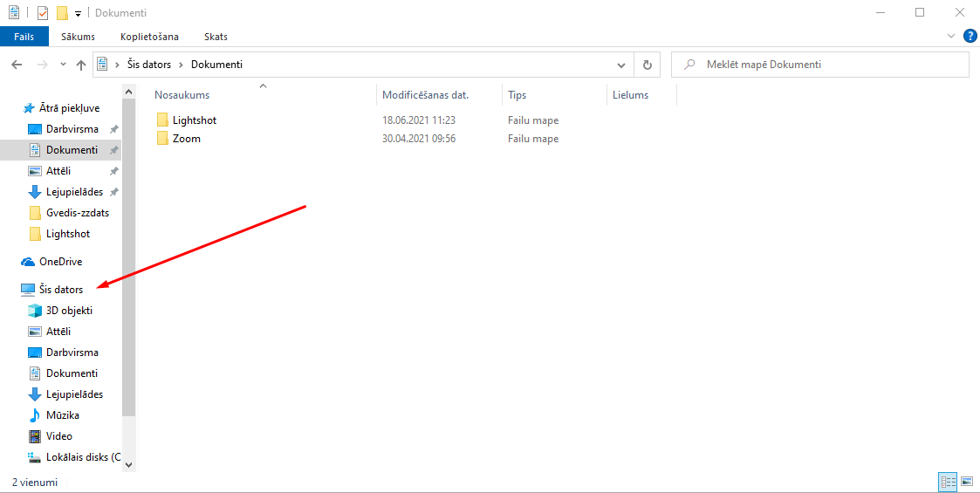Switch to the Koplietošana ribbon tab
Image resolution: width=980 pixels, height=493 pixels.
tap(149, 37)
